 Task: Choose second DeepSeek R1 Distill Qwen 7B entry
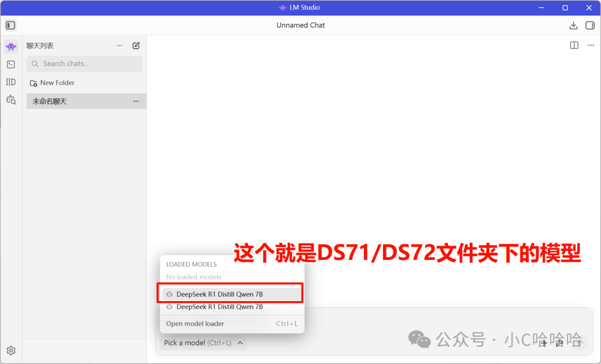(231, 307)
